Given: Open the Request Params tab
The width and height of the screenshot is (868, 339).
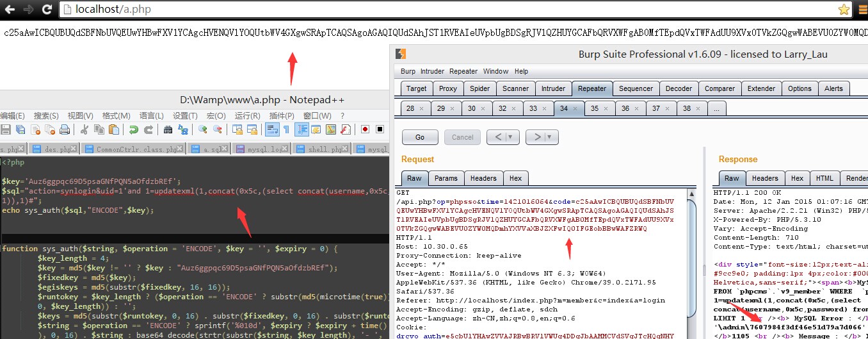Looking at the screenshot, I should (x=446, y=178).
